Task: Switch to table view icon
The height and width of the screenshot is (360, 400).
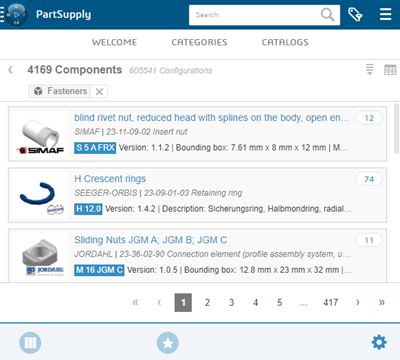Action: click(390, 70)
